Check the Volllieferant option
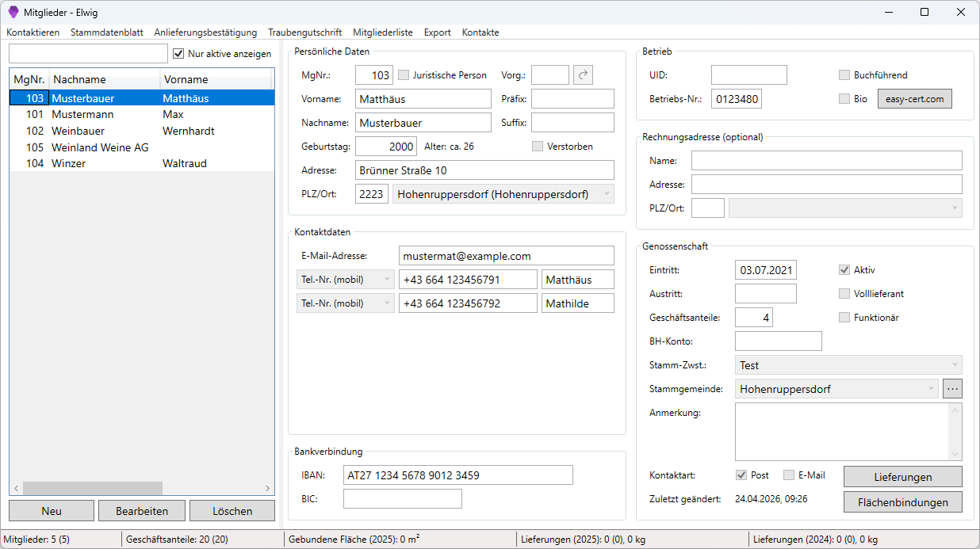Image resolution: width=980 pixels, height=549 pixels. [x=844, y=294]
